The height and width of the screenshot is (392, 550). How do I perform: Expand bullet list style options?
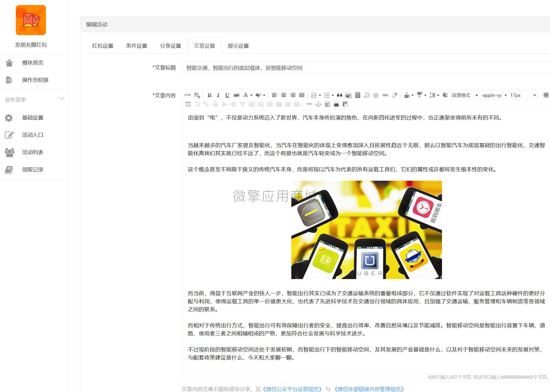point(333,95)
